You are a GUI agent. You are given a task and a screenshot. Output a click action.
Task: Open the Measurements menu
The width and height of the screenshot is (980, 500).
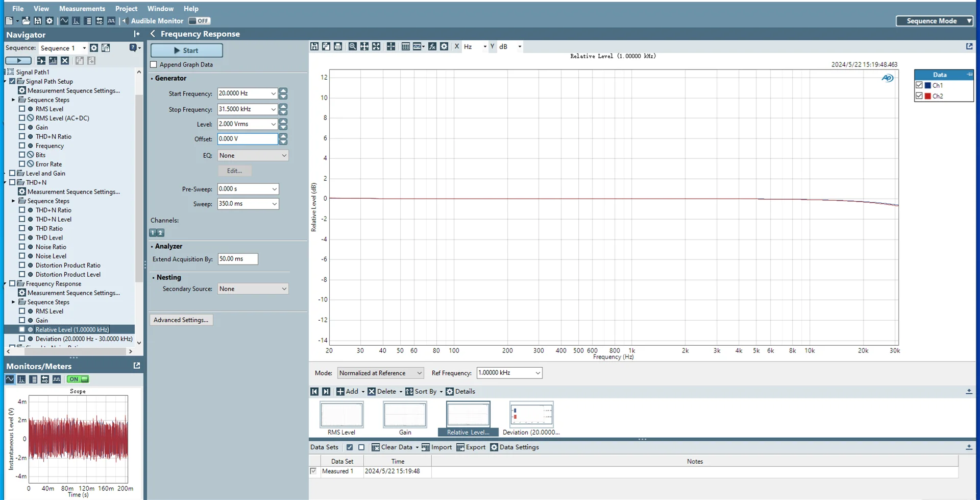tap(82, 9)
